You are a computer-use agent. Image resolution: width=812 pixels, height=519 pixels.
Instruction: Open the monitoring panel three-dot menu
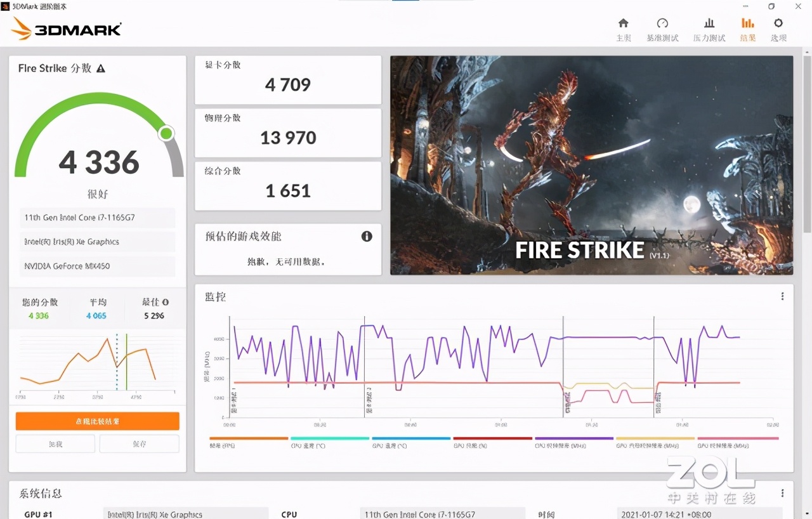coord(782,296)
